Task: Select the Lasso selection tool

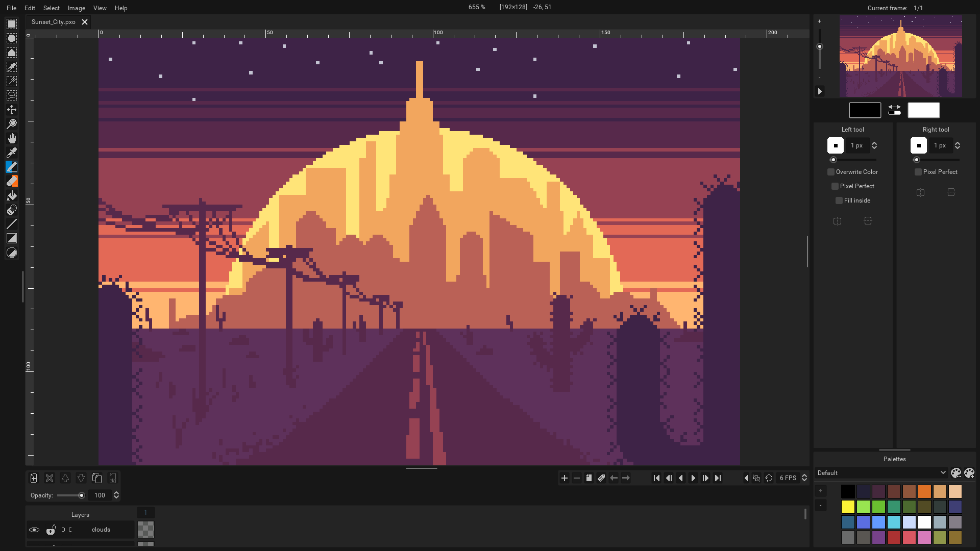Action: tap(11, 95)
